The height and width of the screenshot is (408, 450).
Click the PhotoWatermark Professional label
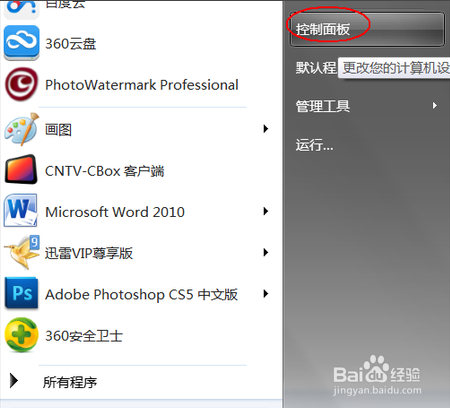pos(142,85)
